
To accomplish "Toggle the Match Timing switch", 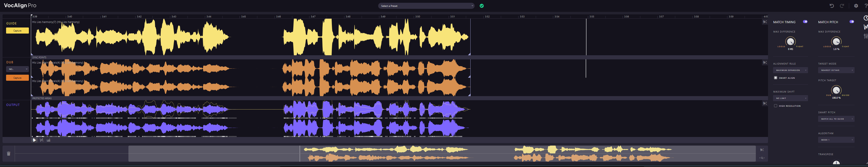I will pyautogui.click(x=805, y=22).
